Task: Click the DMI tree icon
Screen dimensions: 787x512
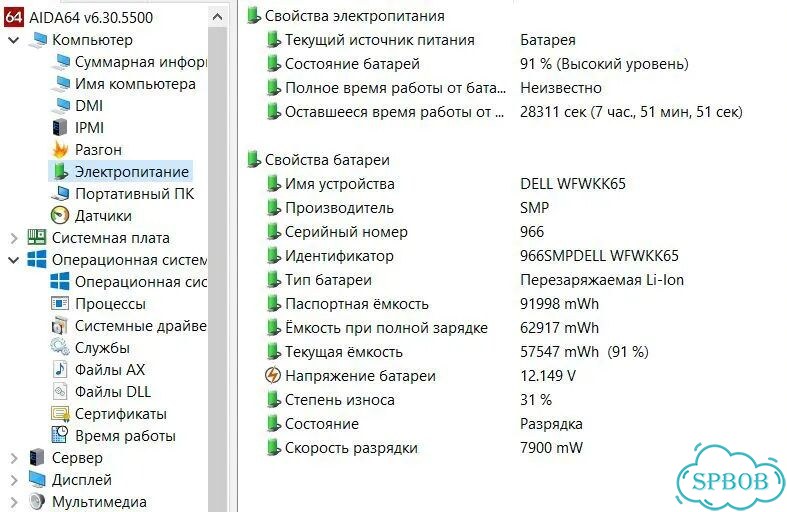Action: click(61, 106)
